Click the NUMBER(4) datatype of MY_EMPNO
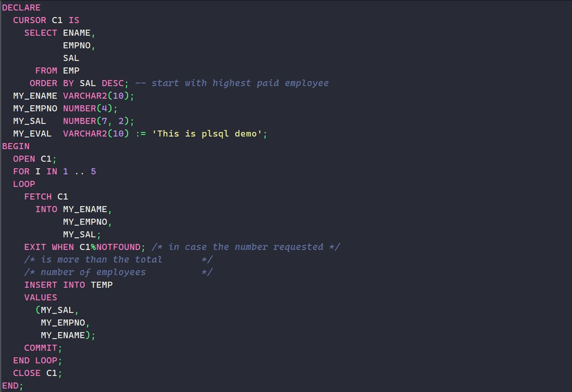Viewport: 572px width, 392px height. [88, 109]
